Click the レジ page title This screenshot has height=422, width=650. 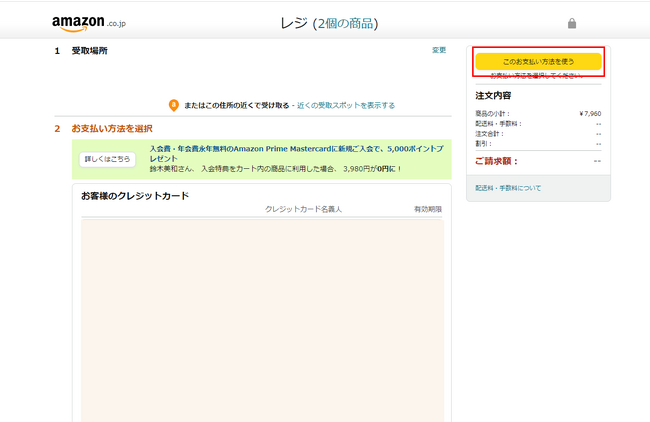294,23
